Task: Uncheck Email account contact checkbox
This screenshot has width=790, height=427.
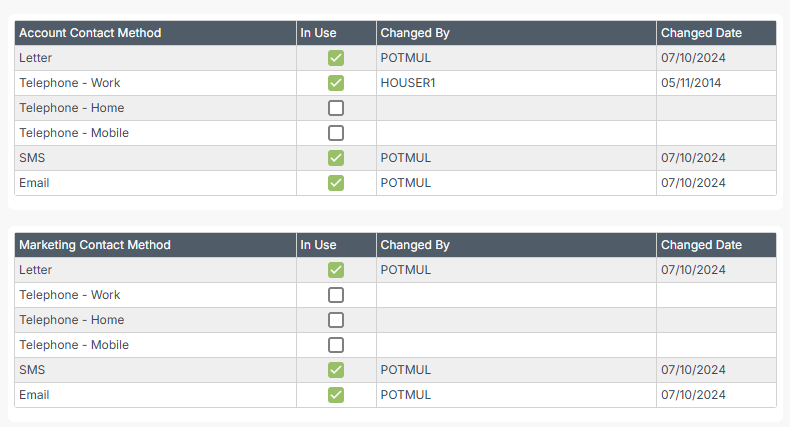Action: pyautogui.click(x=336, y=183)
